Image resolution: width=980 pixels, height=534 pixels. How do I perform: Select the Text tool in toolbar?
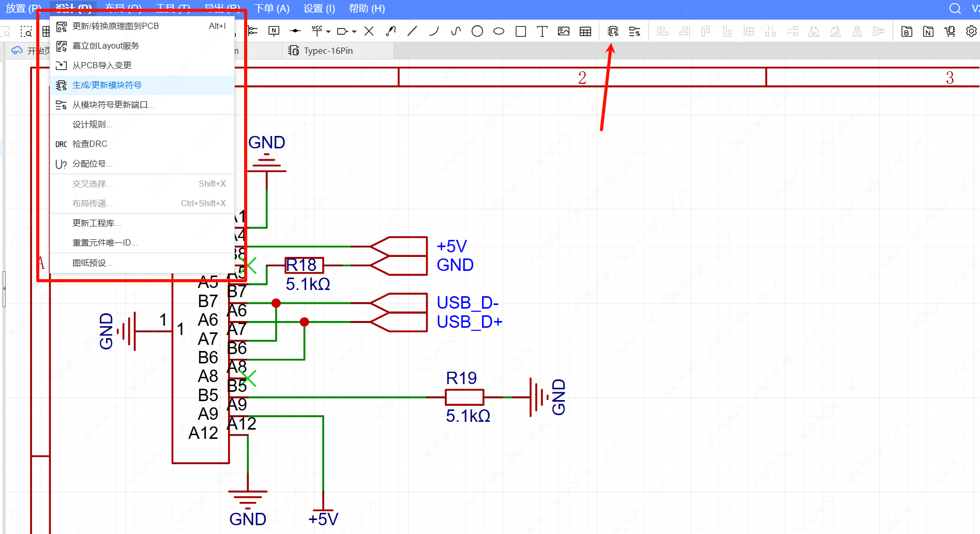pos(542,32)
